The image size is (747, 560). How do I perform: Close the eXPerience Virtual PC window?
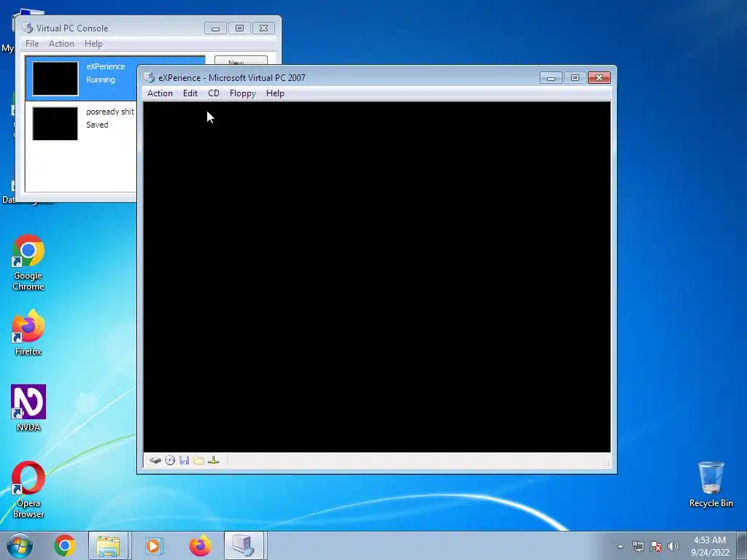click(x=600, y=77)
